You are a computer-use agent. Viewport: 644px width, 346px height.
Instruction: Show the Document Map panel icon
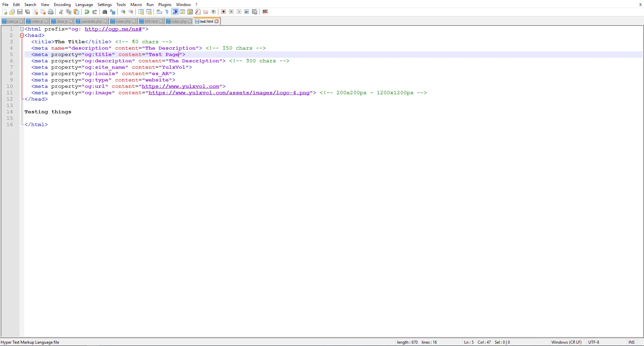click(190, 12)
